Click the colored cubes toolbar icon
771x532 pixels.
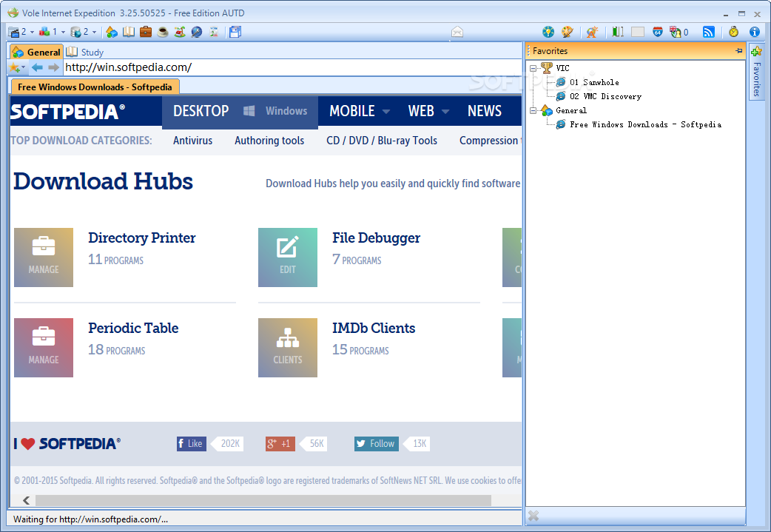click(x=44, y=32)
